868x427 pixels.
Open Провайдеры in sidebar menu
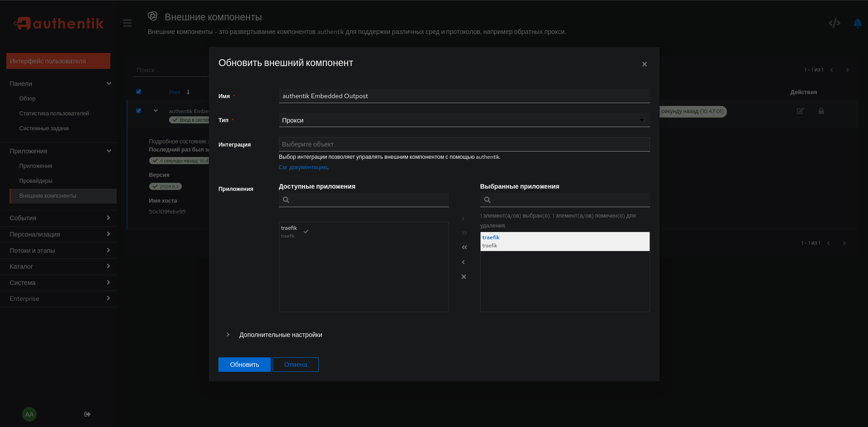click(x=36, y=181)
